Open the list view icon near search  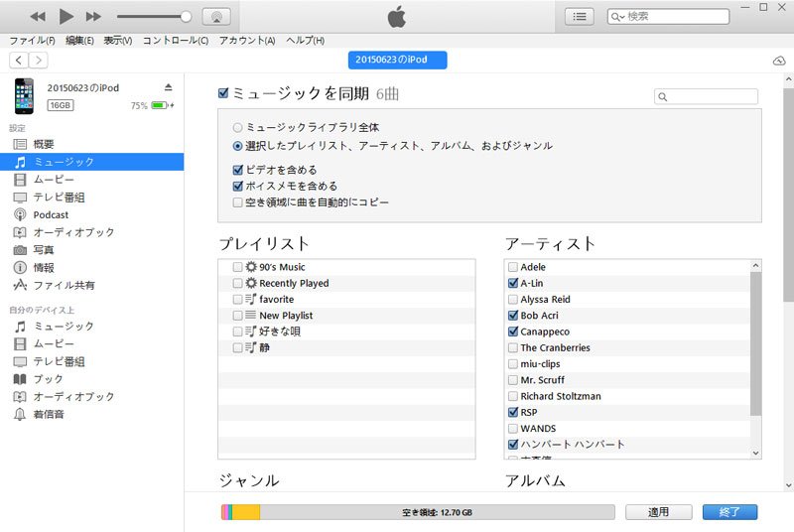(x=580, y=17)
